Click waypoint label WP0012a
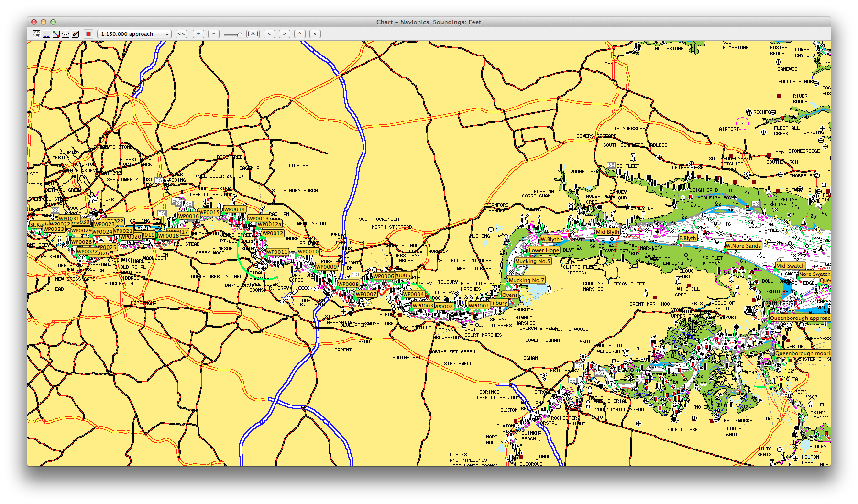The width and height of the screenshot is (858, 504). 270,224
